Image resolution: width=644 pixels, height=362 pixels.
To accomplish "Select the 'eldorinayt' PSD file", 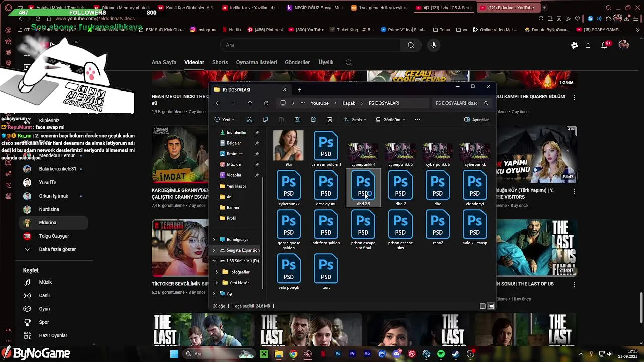I will [475, 189].
